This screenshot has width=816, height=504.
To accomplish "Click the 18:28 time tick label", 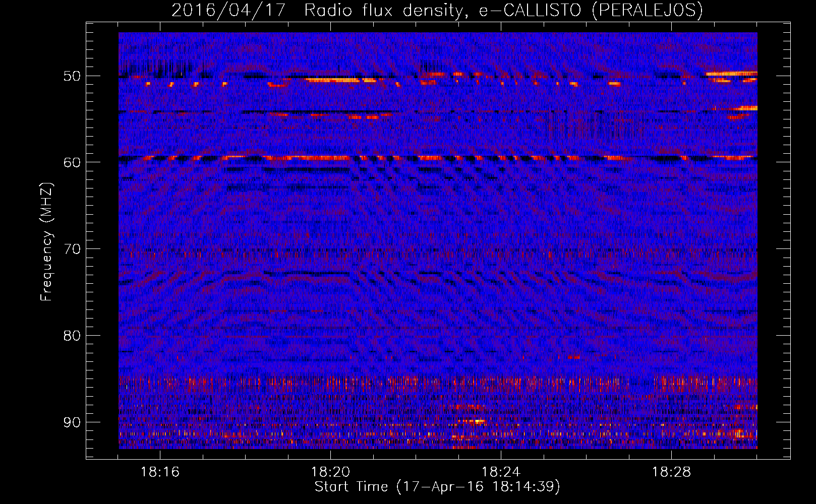I will coord(671,472).
